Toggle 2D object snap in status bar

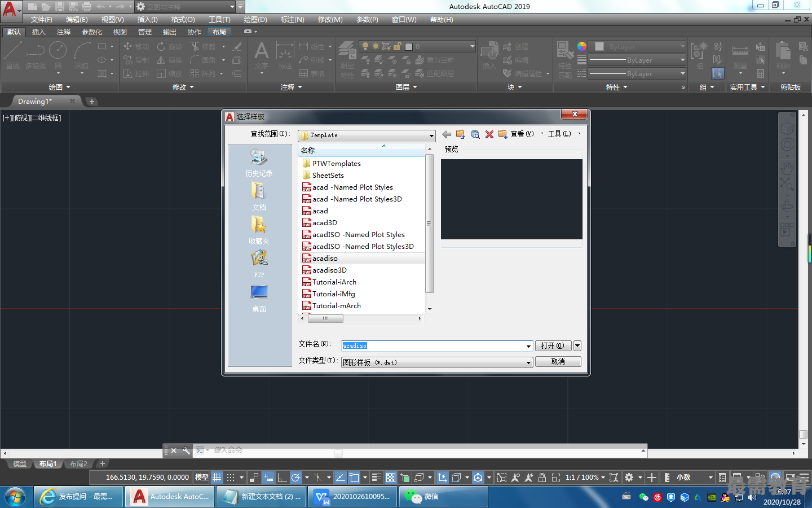click(354, 478)
